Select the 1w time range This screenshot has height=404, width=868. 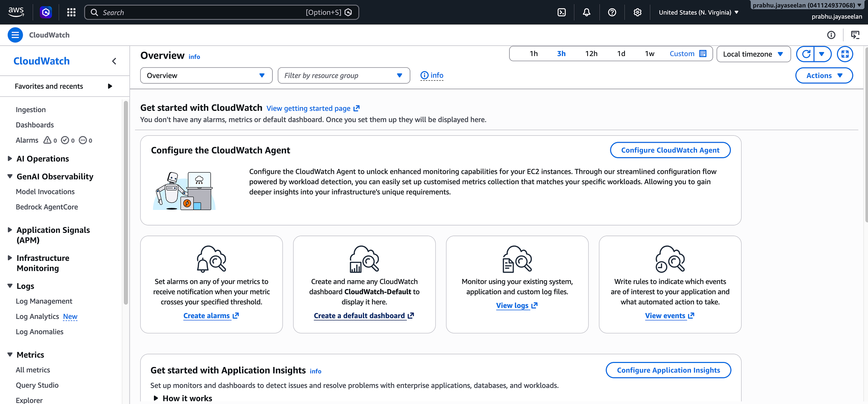pos(649,53)
